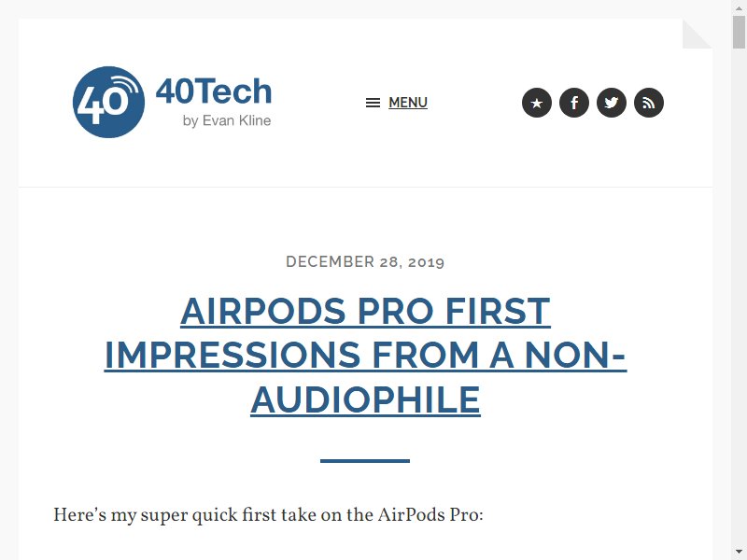Click the folded page corner graphic
The height and width of the screenshot is (560, 747).
697,34
